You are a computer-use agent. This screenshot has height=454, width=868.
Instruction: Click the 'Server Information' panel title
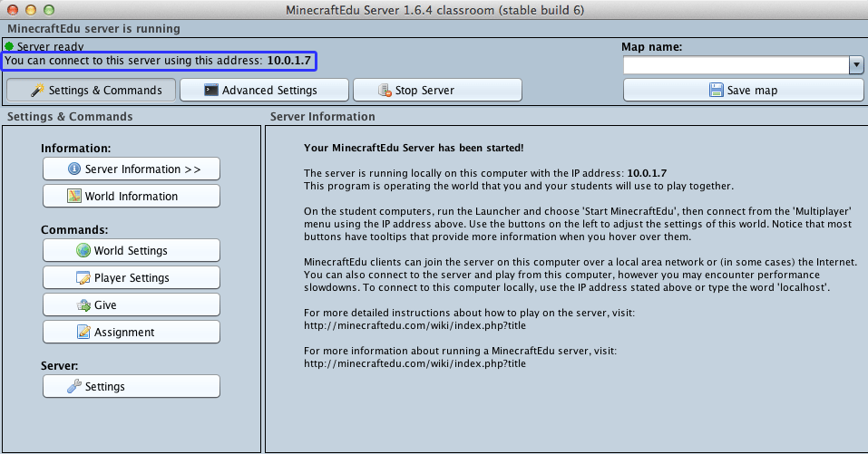(x=322, y=117)
